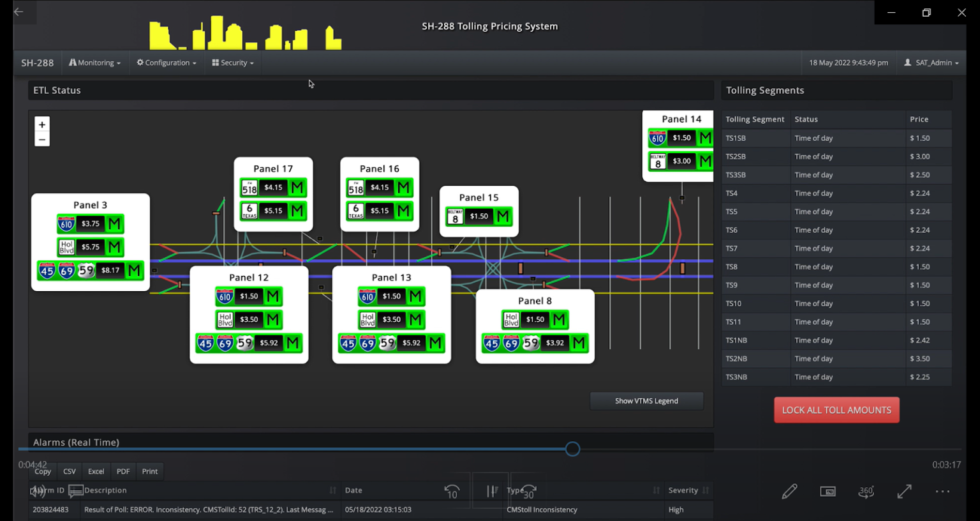
Task: Click the video progress slider handle
Action: [572, 449]
